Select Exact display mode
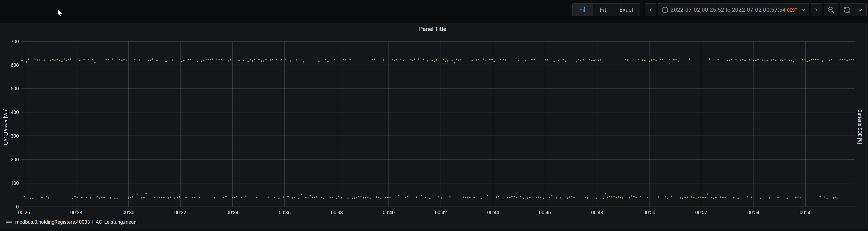The image size is (868, 231). pyautogui.click(x=626, y=10)
